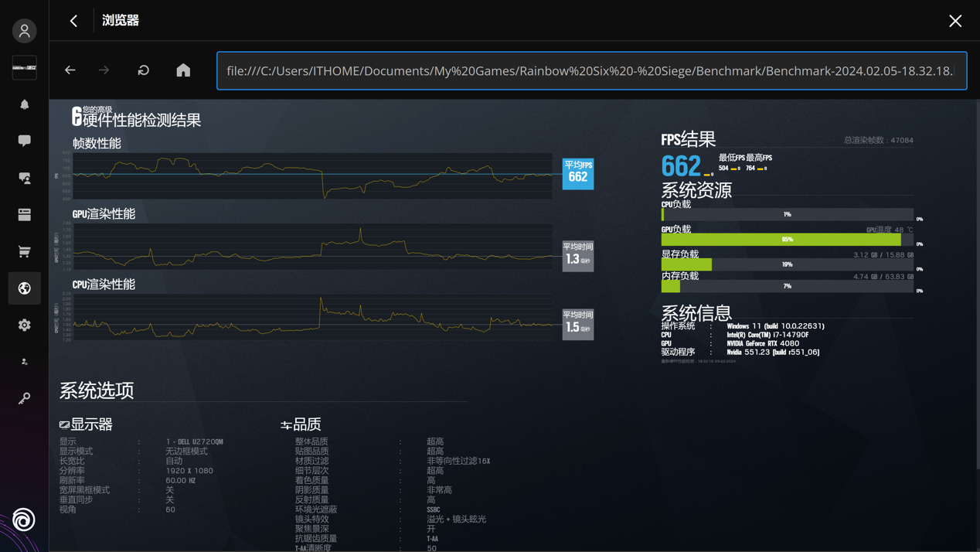Click the benchmark file URL address bar
The height and width of the screenshot is (552, 980).
pyautogui.click(x=591, y=71)
